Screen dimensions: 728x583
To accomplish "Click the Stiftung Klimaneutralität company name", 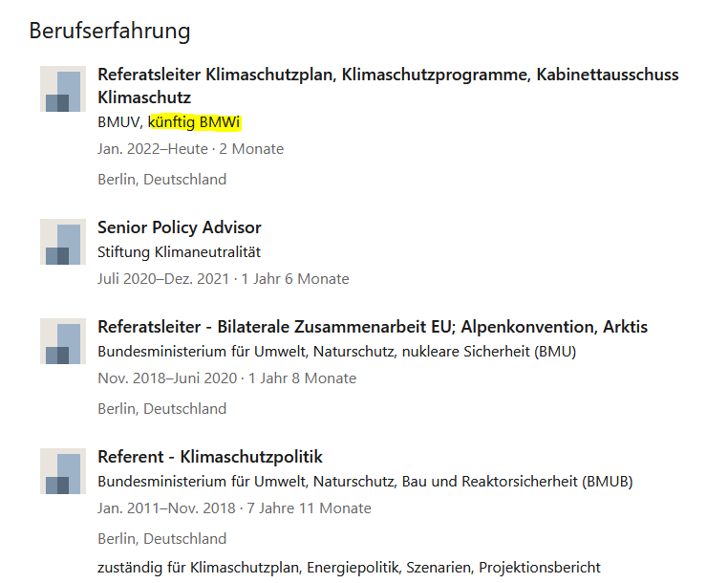I will [179, 252].
